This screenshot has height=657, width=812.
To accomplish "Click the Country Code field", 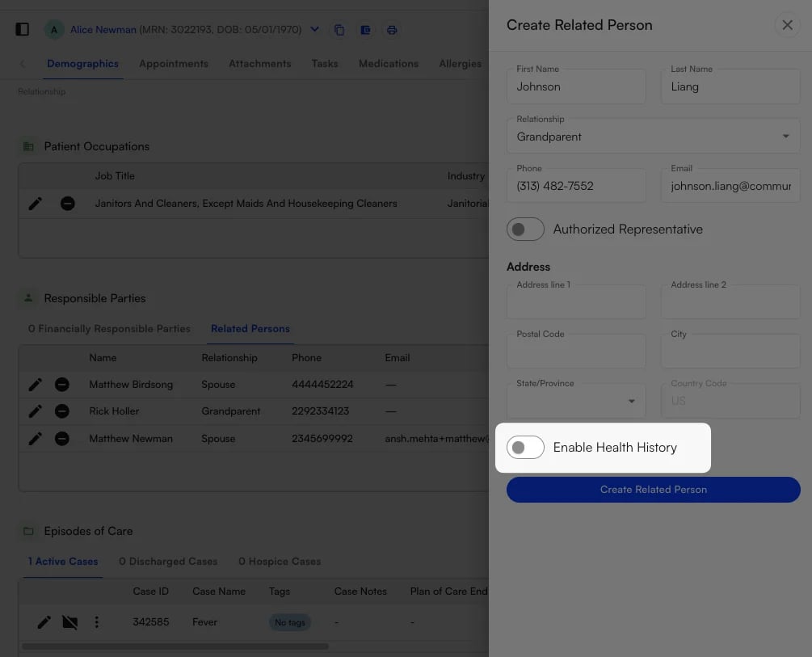I will [730, 401].
